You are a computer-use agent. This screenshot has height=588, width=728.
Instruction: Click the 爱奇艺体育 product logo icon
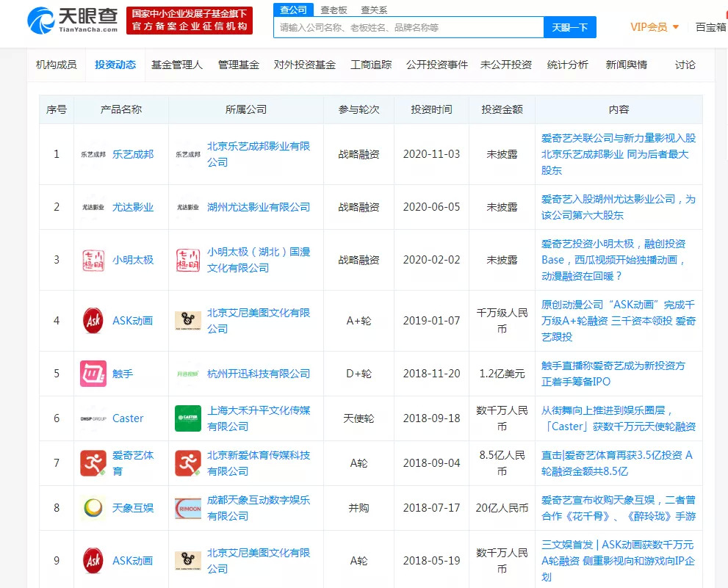pos(93,463)
